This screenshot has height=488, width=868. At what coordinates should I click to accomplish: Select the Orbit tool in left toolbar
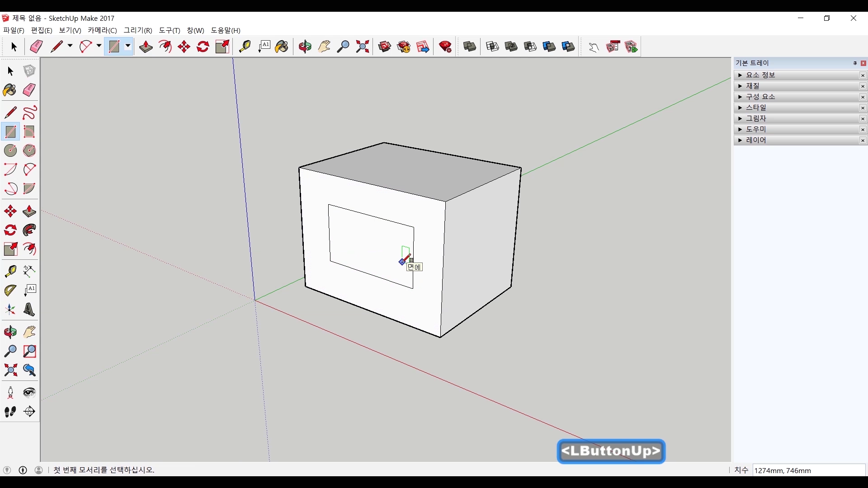coord(10,332)
